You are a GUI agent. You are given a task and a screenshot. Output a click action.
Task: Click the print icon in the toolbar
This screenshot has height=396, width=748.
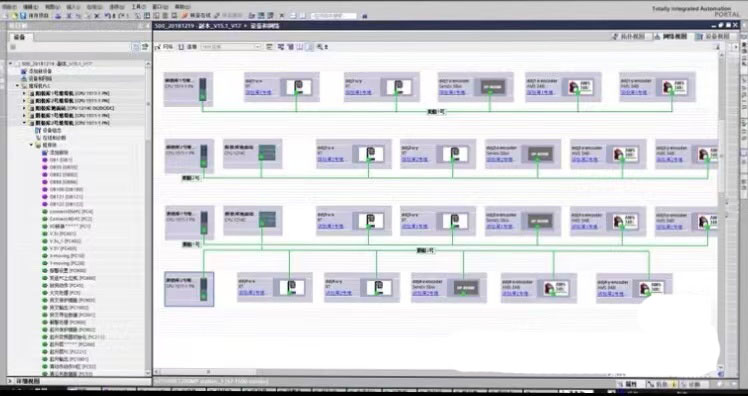pyautogui.click(x=58, y=16)
